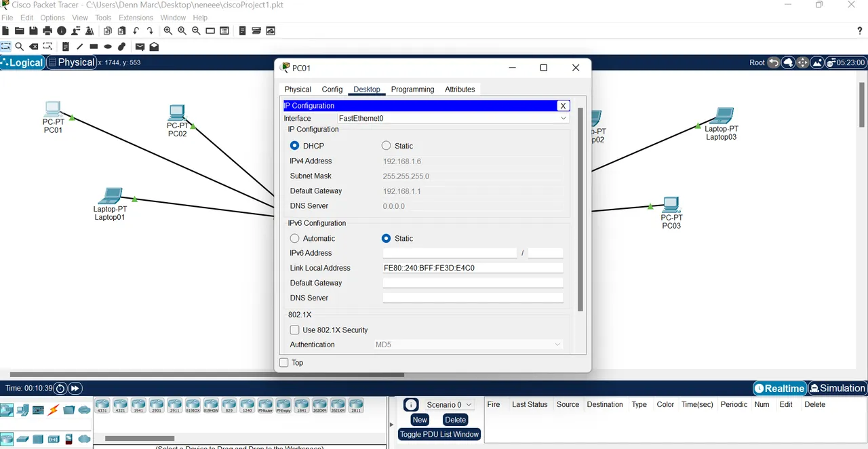Activate the Delete tool icon
This screenshot has height=449, width=868.
coord(33,46)
